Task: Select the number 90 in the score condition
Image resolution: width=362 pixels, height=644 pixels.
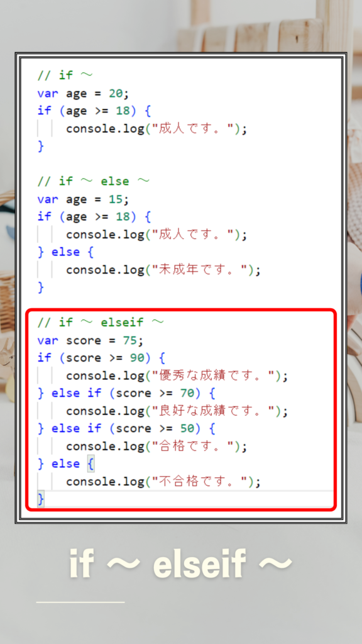Action: coord(137,358)
